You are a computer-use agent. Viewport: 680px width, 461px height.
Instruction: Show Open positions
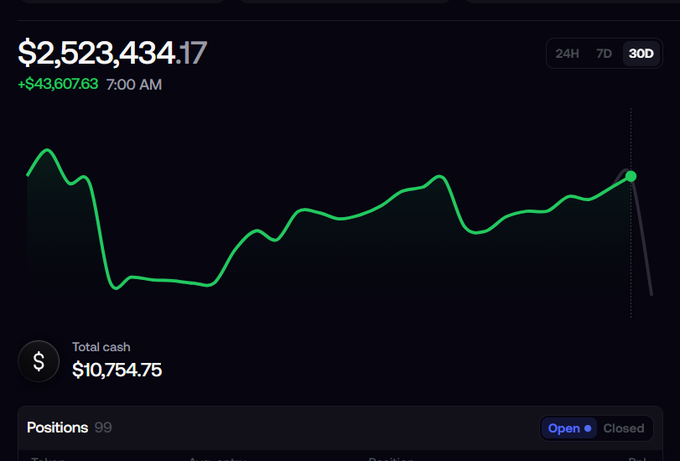569,428
